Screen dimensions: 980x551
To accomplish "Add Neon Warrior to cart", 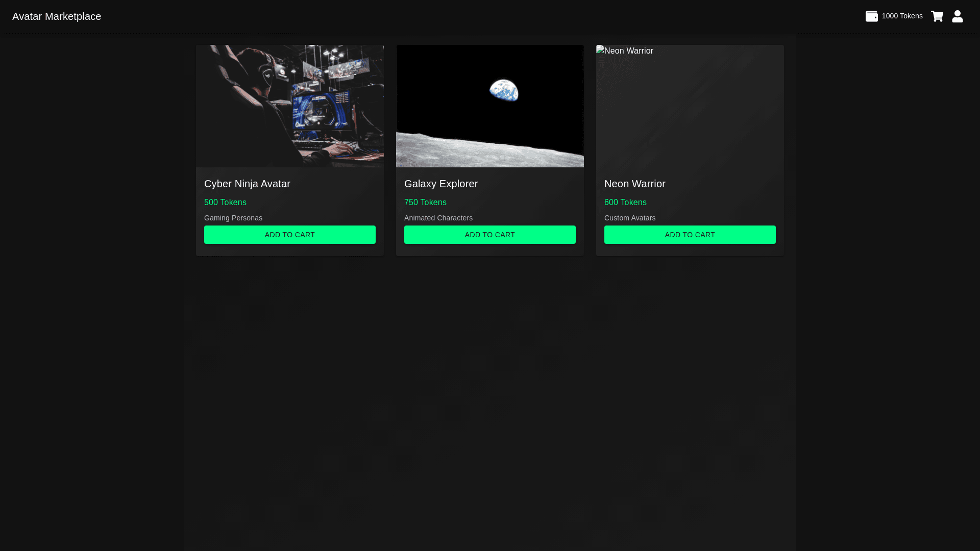I will [690, 235].
